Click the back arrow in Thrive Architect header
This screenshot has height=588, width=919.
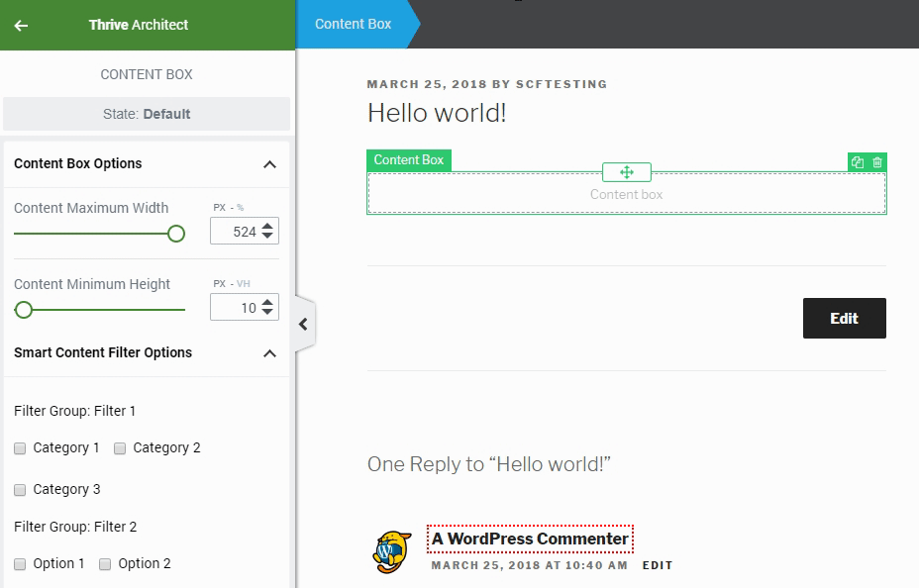tap(21, 25)
